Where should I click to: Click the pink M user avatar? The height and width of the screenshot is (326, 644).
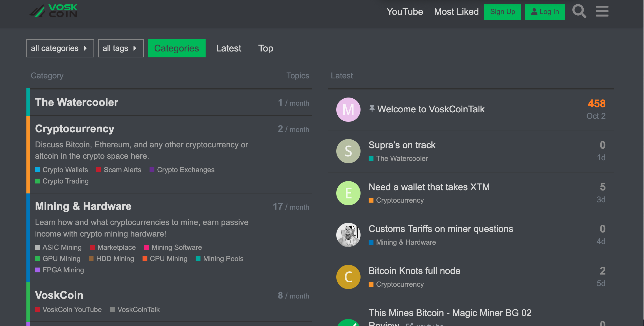pos(348,110)
